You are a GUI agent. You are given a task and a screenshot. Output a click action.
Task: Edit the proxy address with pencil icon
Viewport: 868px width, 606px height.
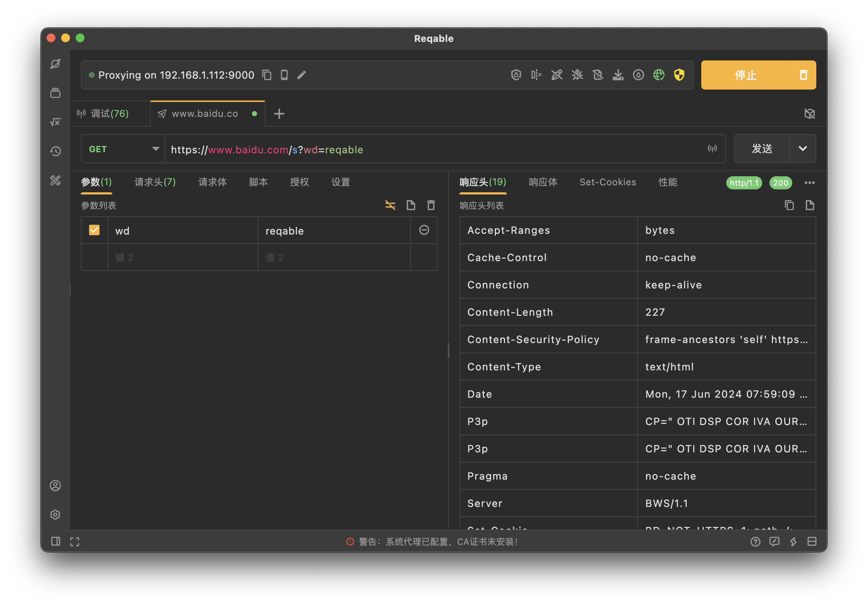[x=301, y=75]
